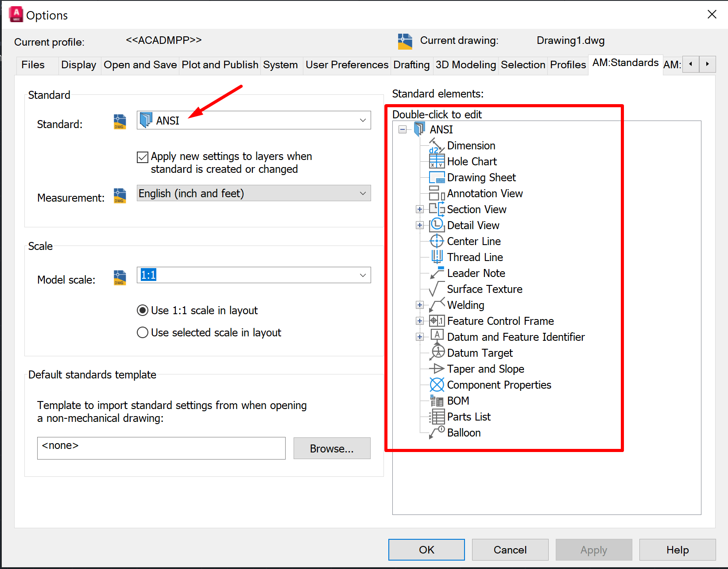Click the default template path field
Screen dimensions: 728x569
point(161,448)
